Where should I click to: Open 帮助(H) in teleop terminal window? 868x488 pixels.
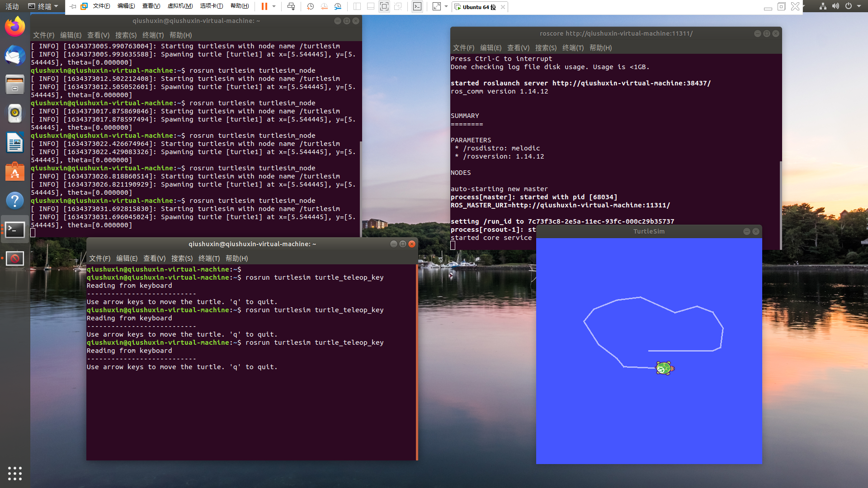coord(236,258)
